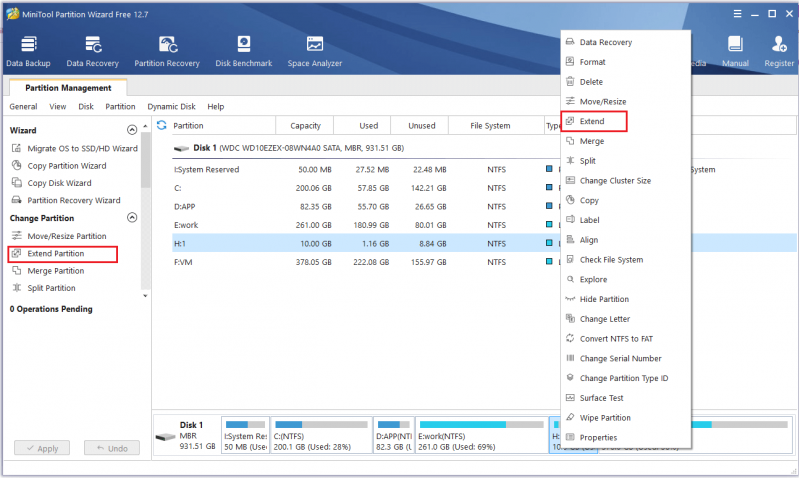
Task: Click the Apply button
Action: click(x=42, y=448)
